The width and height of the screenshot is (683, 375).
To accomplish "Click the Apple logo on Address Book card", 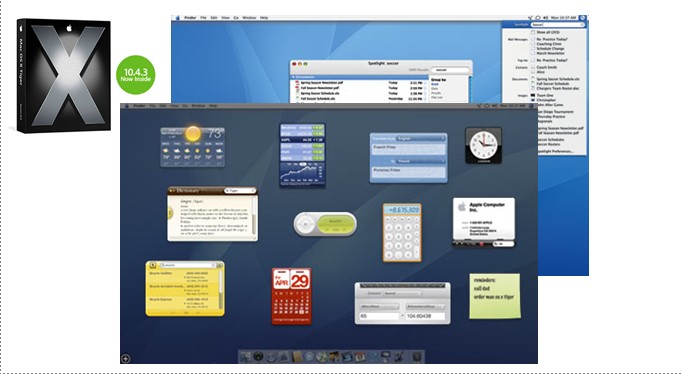I will [461, 207].
